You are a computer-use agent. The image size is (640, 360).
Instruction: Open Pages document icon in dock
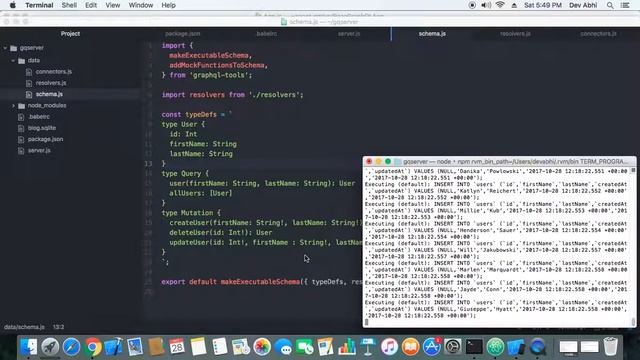click(326, 347)
